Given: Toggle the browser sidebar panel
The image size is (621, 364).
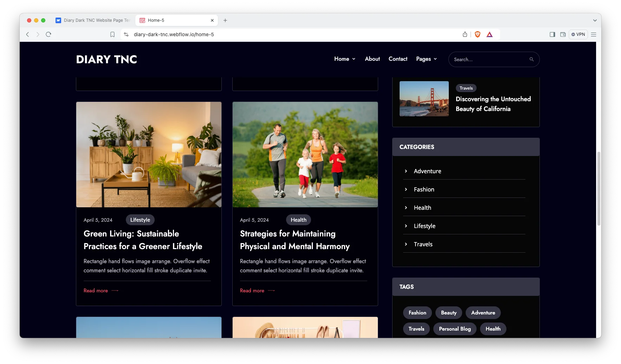Looking at the screenshot, I should click(x=552, y=34).
